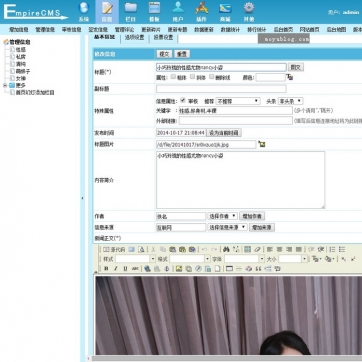The height and width of the screenshot is (362, 362).
Task: Open the 插件 (Plugin) icon in top navigation
Action: tap(202, 11)
